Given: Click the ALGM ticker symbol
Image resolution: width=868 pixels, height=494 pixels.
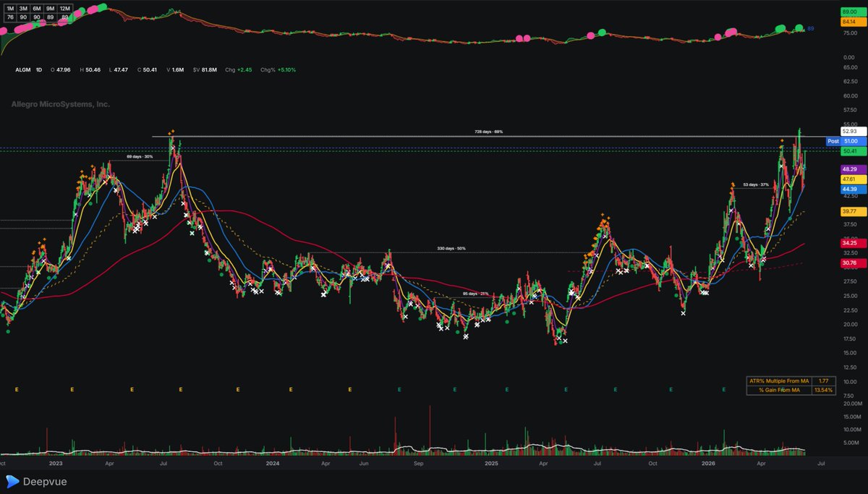Looking at the screenshot, I should [x=22, y=69].
